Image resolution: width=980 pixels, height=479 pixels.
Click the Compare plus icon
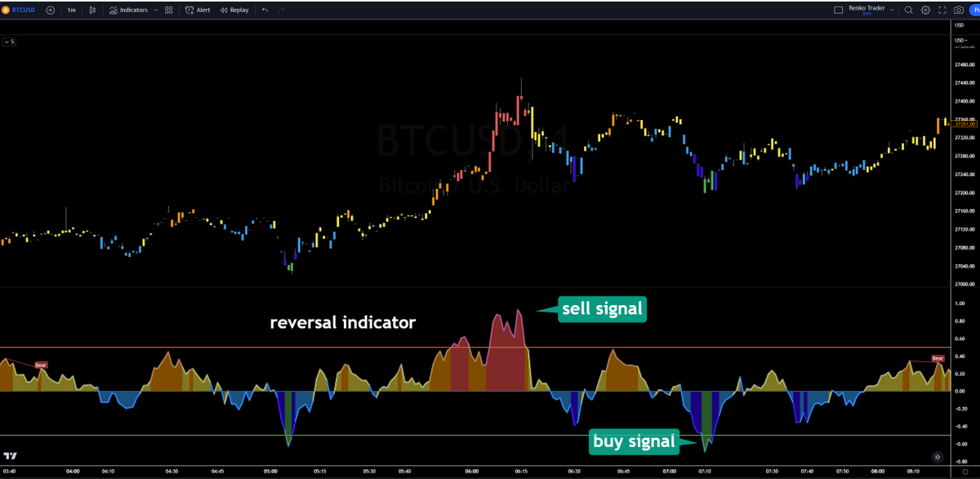(x=50, y=10)
